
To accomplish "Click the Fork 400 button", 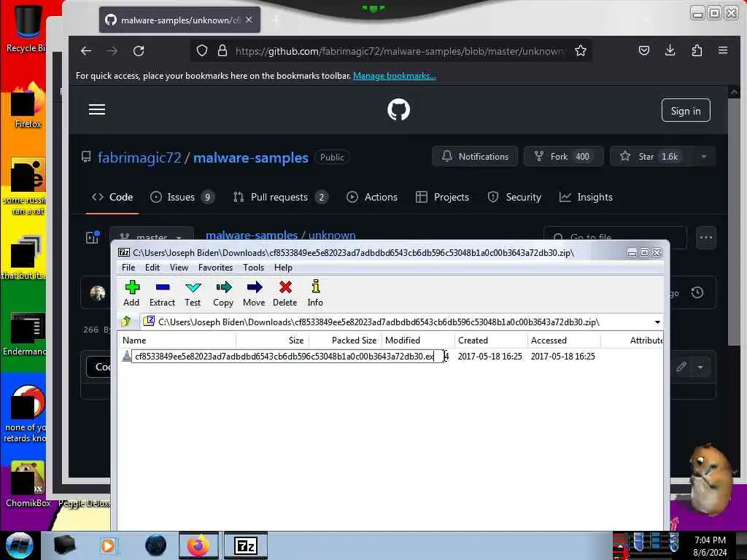I will click(x=564, y=157).
